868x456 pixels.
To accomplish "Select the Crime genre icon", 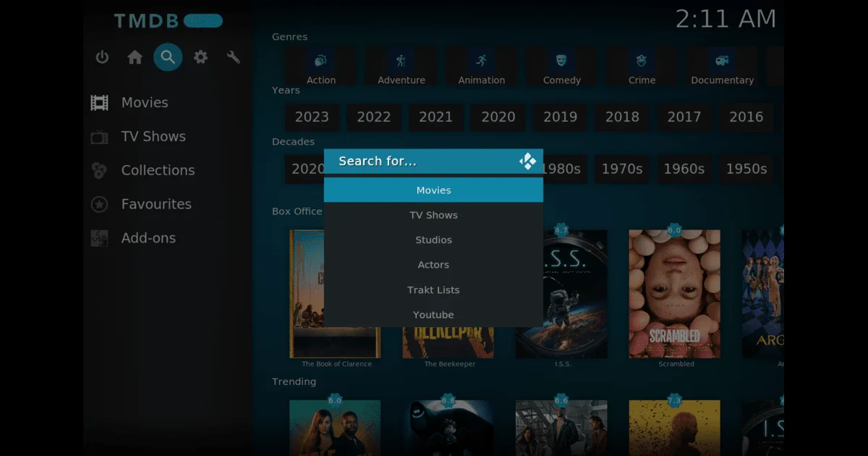I will (642, 62).
